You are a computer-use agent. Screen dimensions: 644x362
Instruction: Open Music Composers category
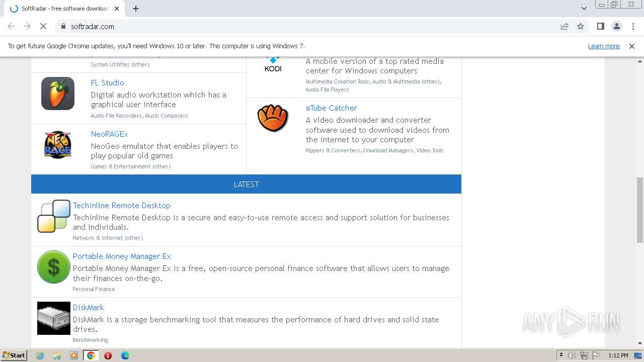(x=167, y=116)
